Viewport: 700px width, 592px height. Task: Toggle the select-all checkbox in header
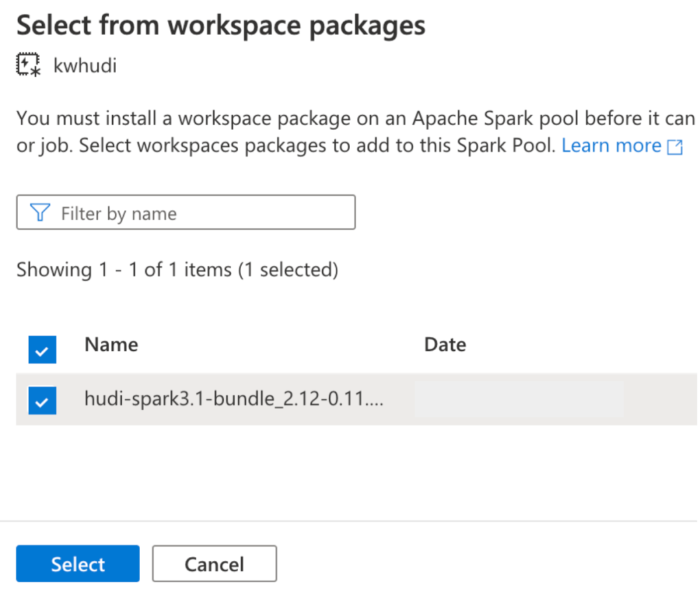tap(42, 350)
